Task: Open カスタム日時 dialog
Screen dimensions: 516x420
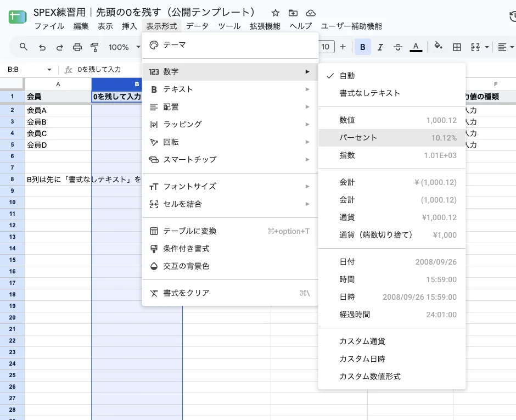Action: (392, 359)
